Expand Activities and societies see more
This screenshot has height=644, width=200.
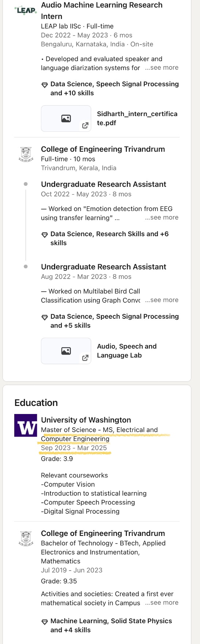(162, 603)
